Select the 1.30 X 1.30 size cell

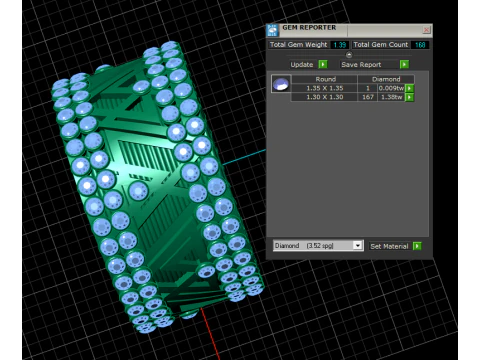pos(324,97)
